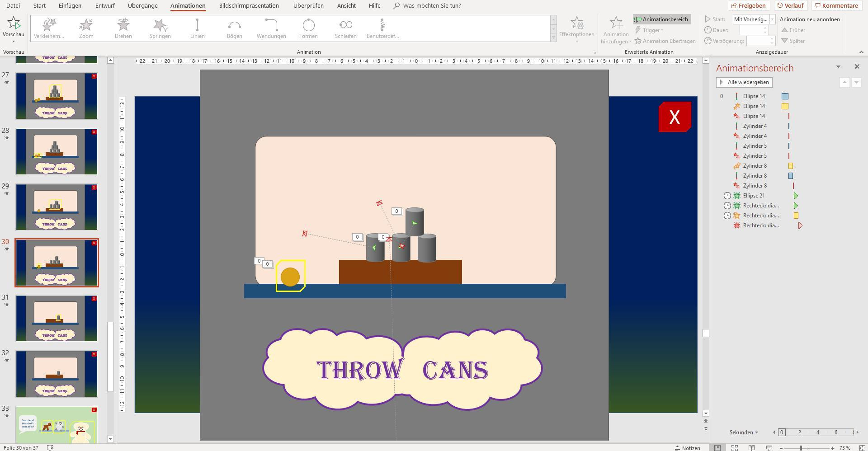Switch to reading view in status bar

point(751,448)
